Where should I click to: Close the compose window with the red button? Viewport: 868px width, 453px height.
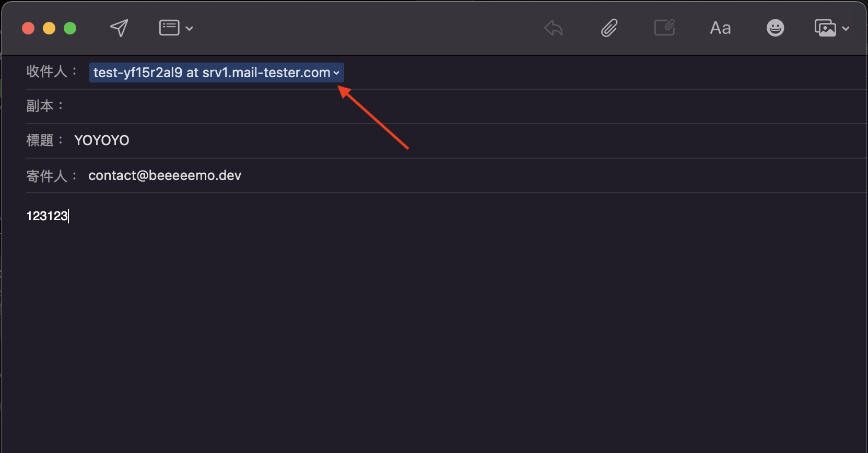point(28,28)
